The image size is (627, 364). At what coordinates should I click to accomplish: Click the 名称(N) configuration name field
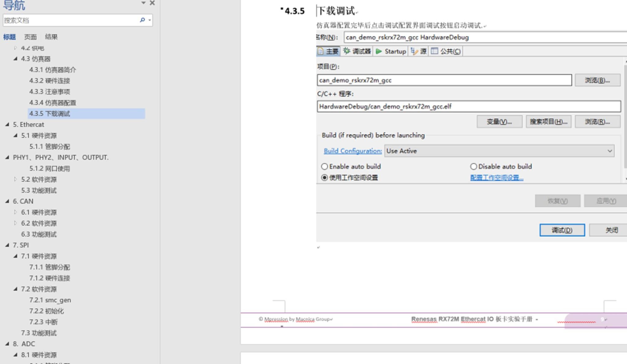click(486, 37)
